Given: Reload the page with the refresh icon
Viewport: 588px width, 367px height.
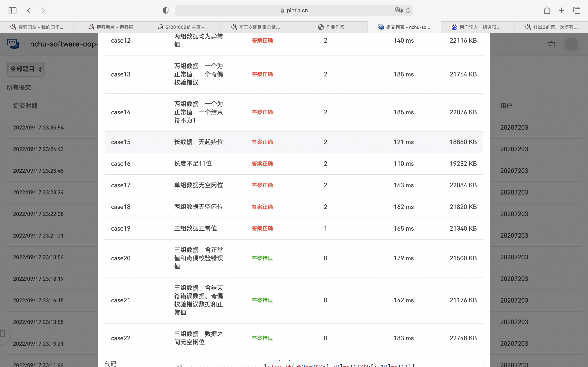Looking at the screenshot, I should pos(408,10).
